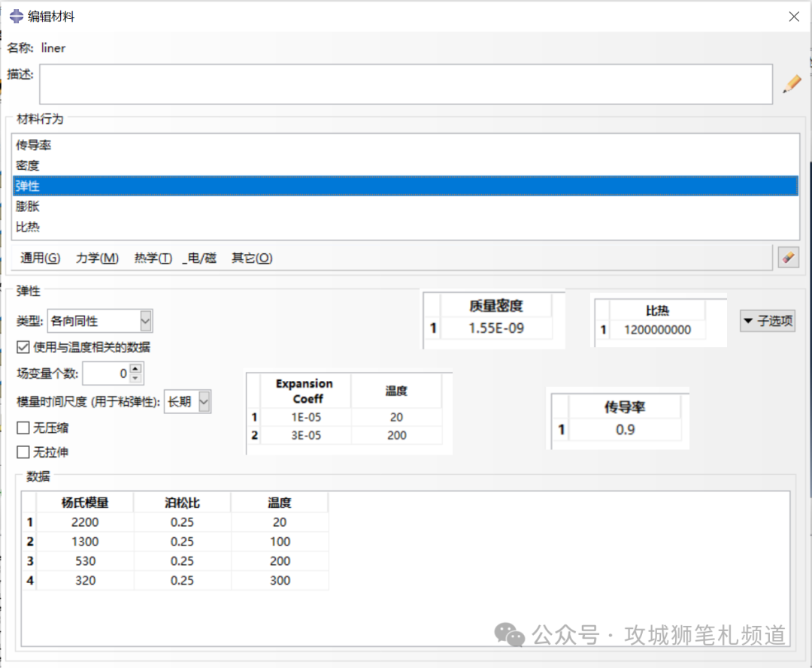This screenshot has width=812, height=668.
Task: Toggle 使用与温度相关的数据 checkbox
Action: tap(23, 347)
